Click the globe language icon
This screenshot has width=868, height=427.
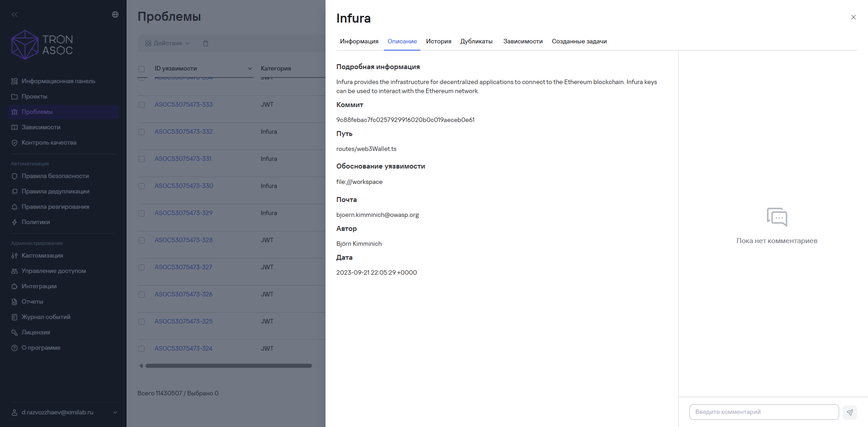click(115, 14)
